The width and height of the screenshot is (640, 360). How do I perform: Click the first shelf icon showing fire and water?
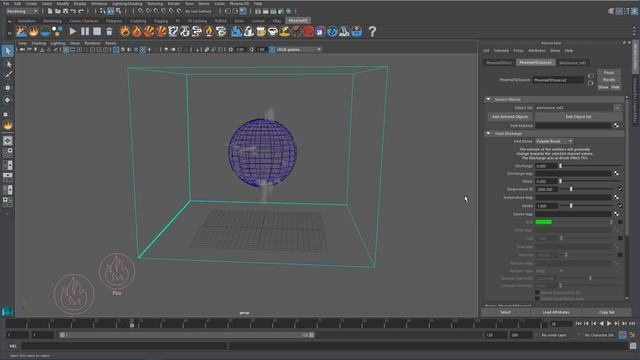21,31
